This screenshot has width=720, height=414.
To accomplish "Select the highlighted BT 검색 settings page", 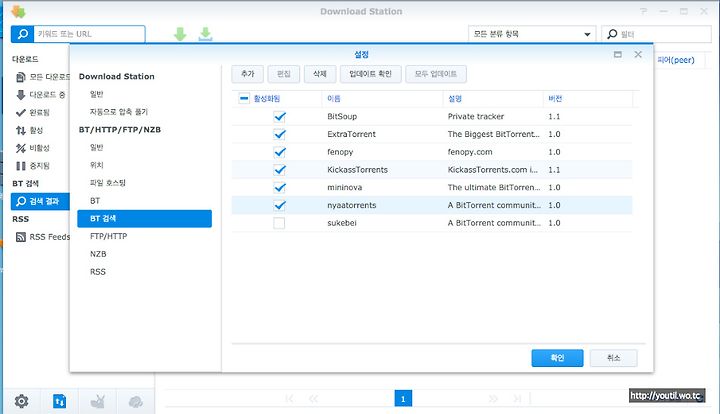I will click(x=145, y=218).
